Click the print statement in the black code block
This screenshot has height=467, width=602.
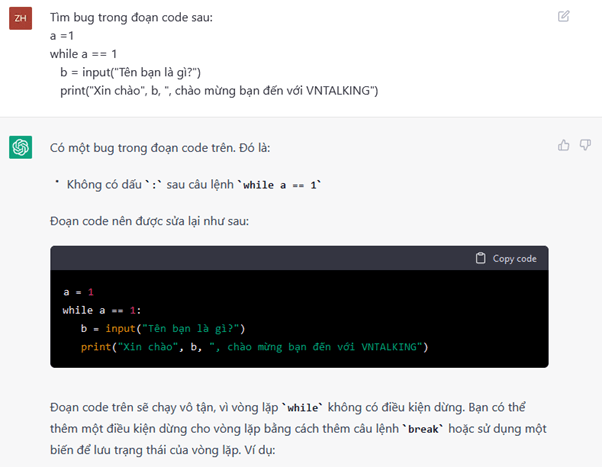click(254, 347)
